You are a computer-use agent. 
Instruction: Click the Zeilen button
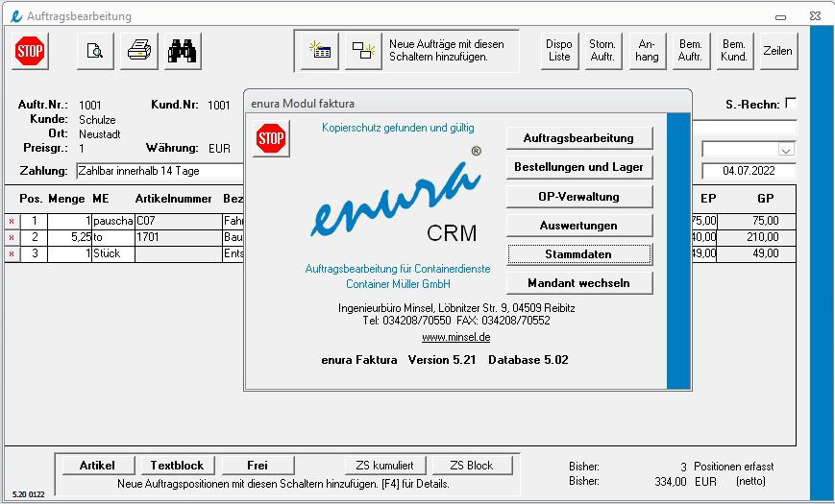778,51
